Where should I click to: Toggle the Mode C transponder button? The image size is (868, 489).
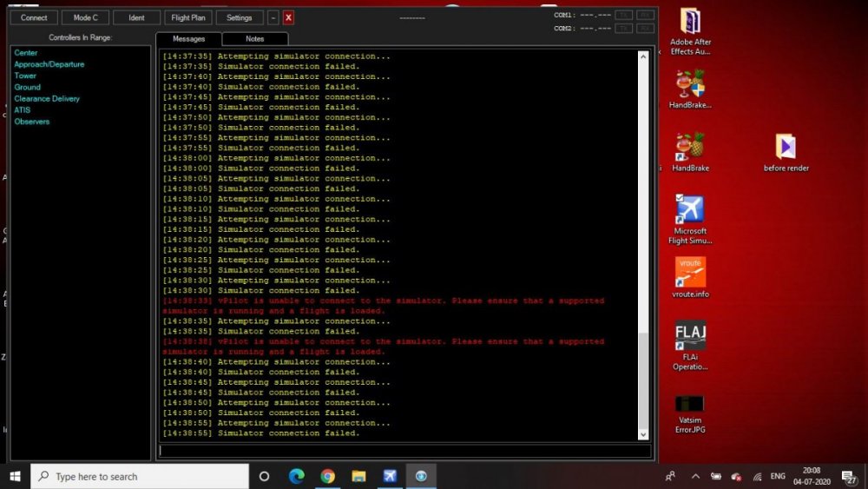pos(85,17)
